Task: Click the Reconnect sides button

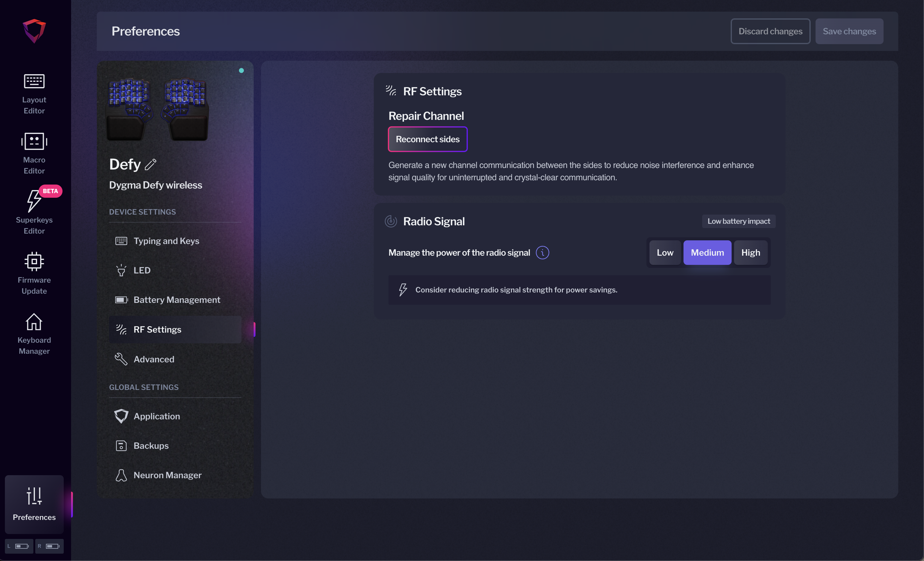Action: tap(427, 139)
